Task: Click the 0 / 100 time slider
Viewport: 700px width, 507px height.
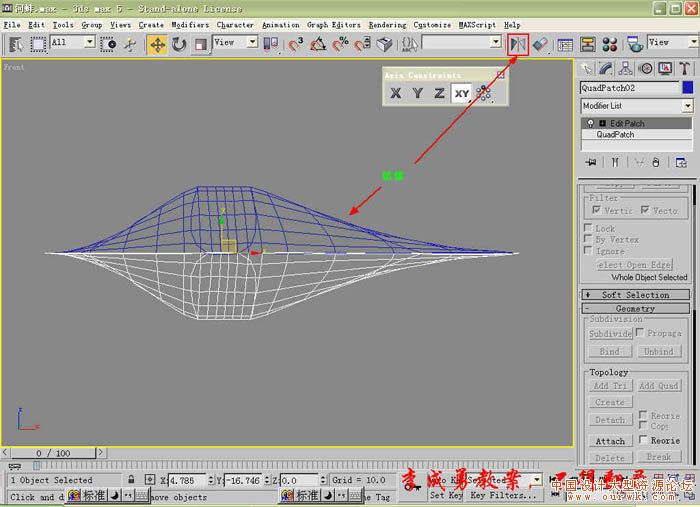Action: coord(53,453)
